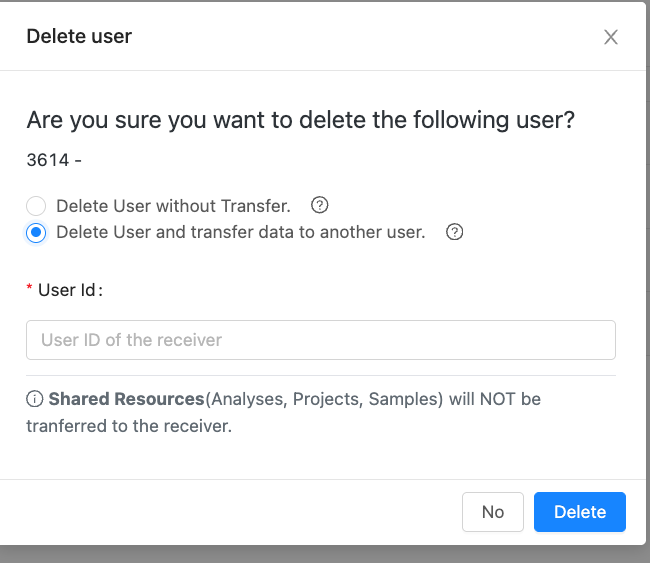Click "tranferred to the receiver." note line

tap(129, 426)
